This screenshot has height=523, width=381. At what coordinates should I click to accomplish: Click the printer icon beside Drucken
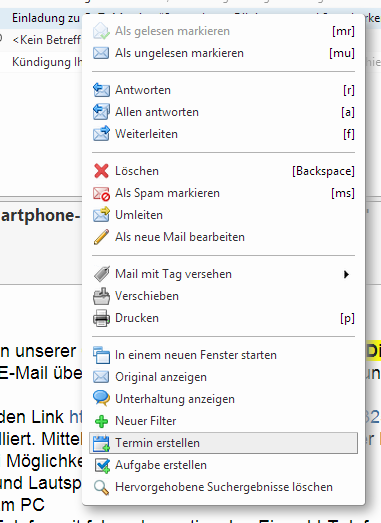[101, 318]
